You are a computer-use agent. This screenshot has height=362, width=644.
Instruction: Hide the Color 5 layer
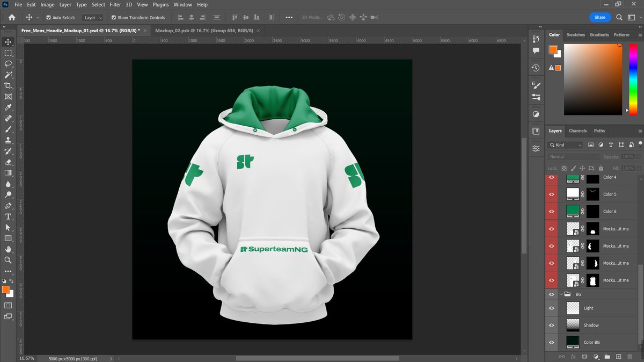pyautogui.click(x=551, y=194)
